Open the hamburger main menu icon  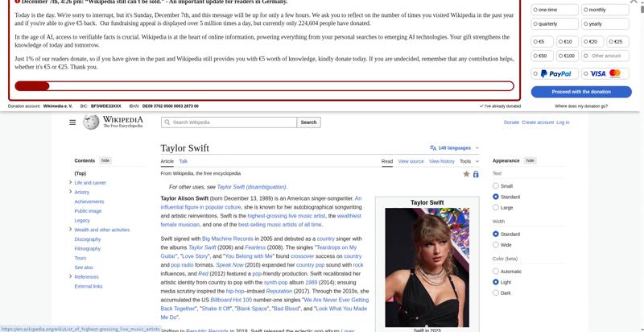(x=72, y=122)
